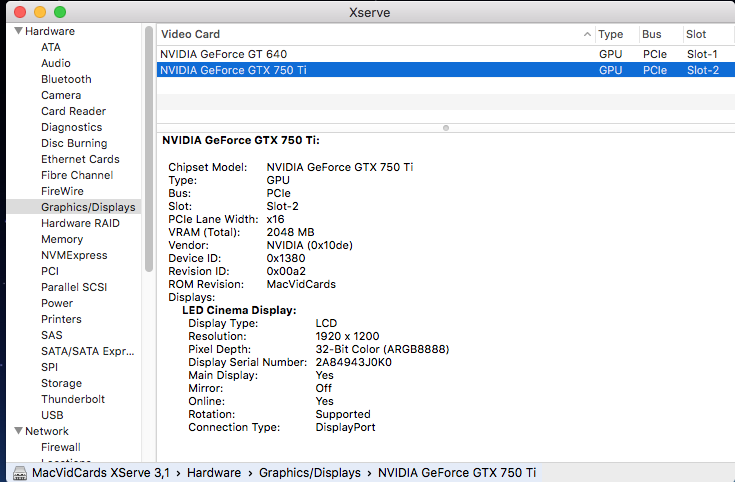This screenshot has width=735, height=482.
Task: Click the split pane divider handle dot
Action: tap(446, 128)
